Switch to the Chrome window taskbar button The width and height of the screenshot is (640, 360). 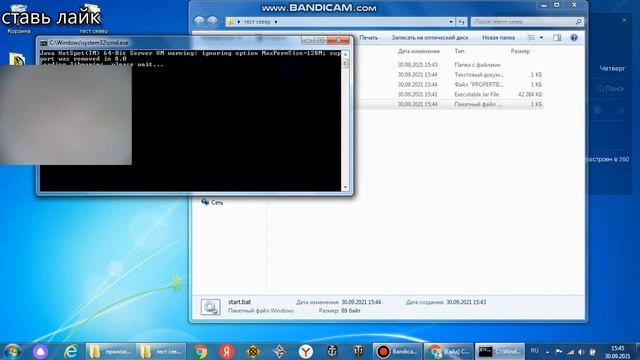448,351
